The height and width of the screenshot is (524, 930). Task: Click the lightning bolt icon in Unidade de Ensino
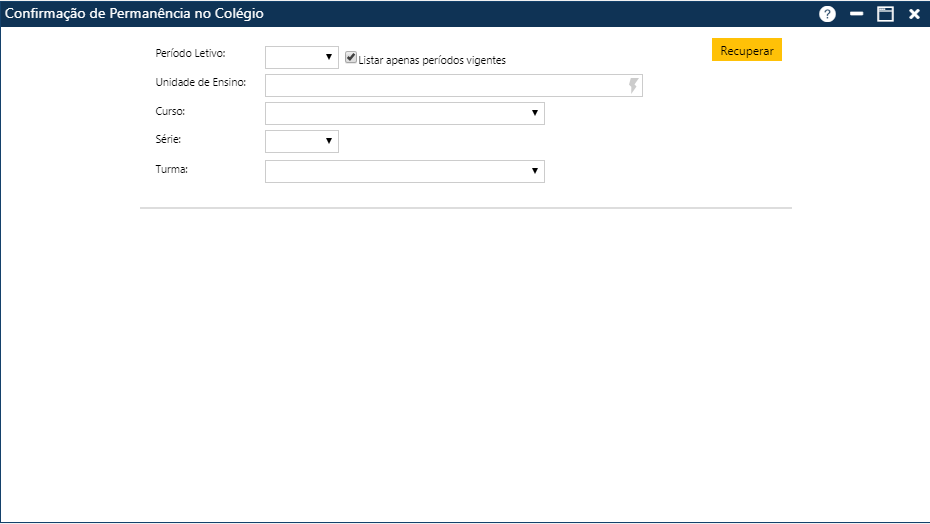[x=633, y=85]
